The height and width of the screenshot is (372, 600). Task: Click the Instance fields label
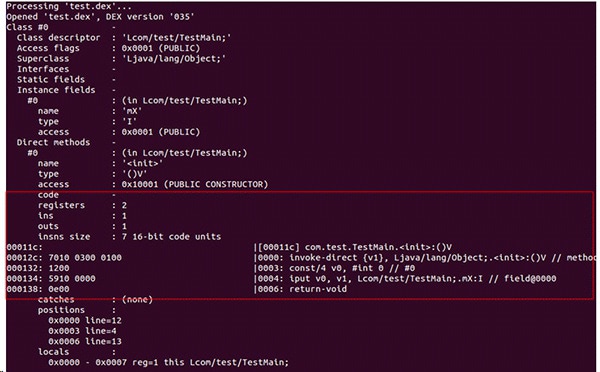56,90
